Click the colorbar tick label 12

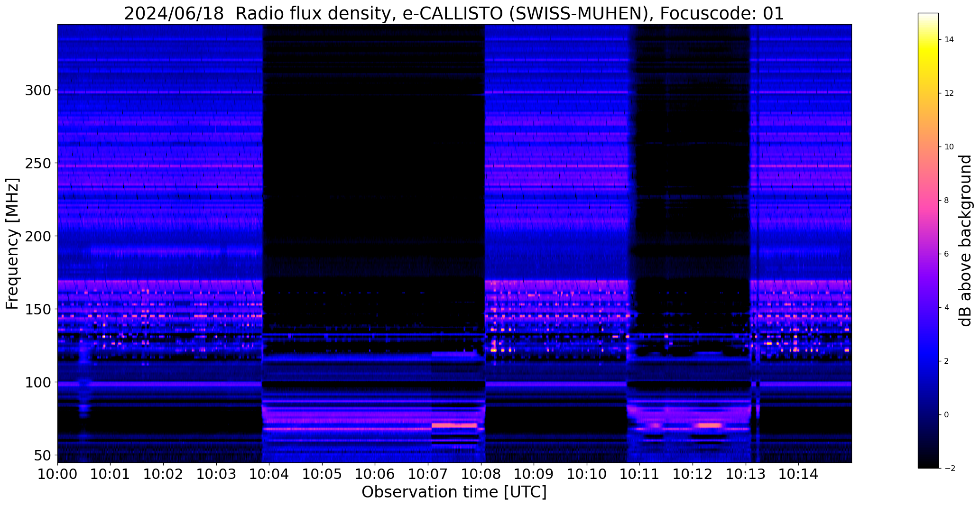point(949,93)
